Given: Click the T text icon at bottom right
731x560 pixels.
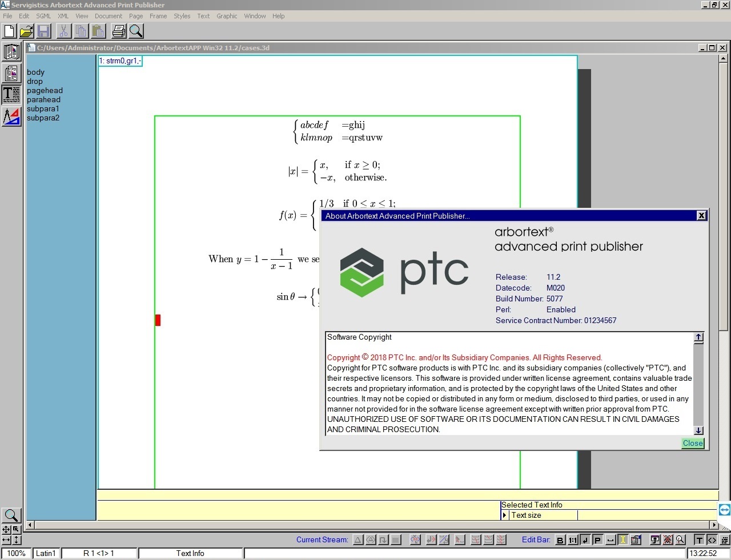Looking at the screenshot, I should (x=700, y=540).
